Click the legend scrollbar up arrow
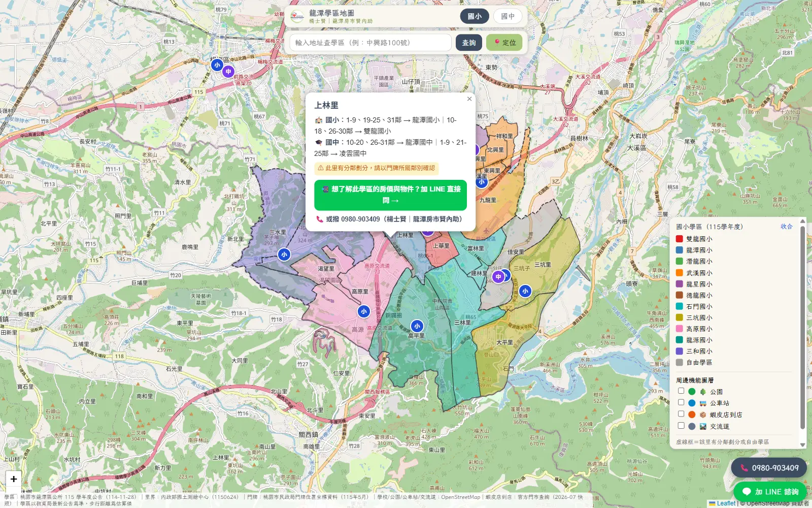Screen dimensions: 812x508 click(x=802, y=221)
